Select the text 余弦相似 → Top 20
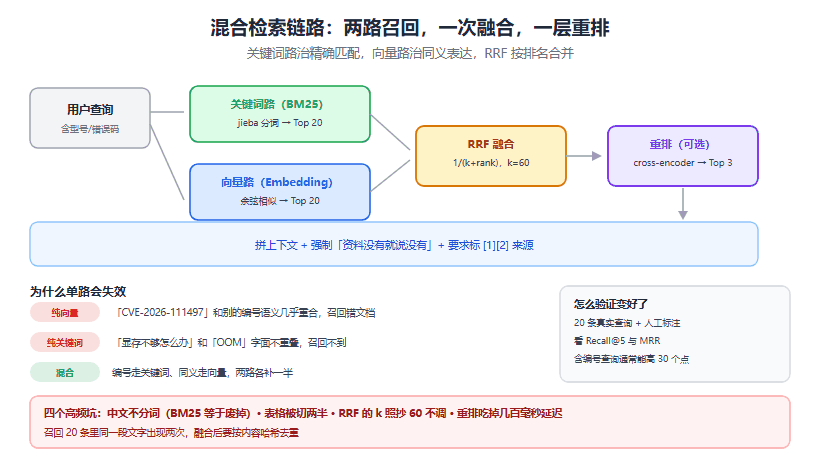Image resolution: width=820 pixels, height=470 pixels. click(x=280, y=201)
